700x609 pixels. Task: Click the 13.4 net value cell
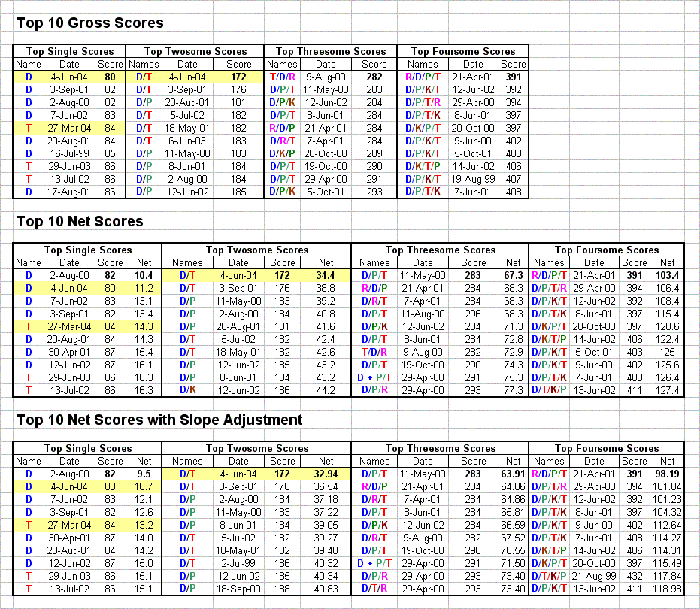pos(144,314)
